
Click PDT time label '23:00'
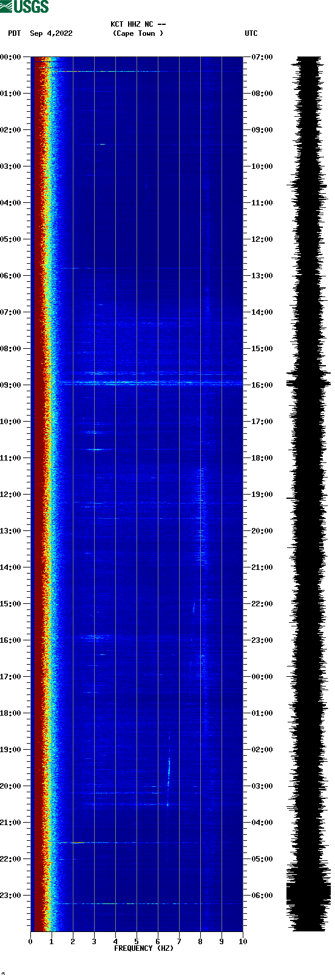tap(11, 896)
